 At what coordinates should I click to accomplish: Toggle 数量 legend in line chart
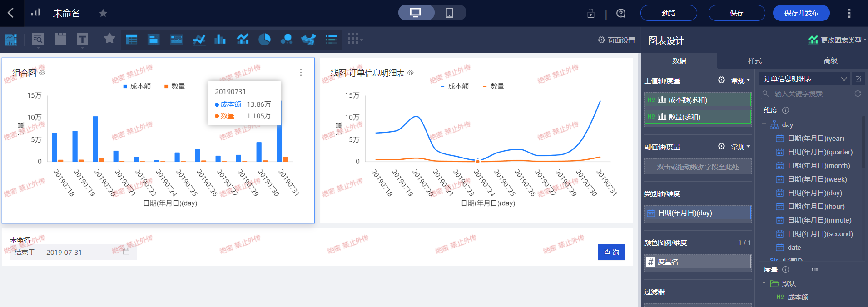[x=493, y=86]
